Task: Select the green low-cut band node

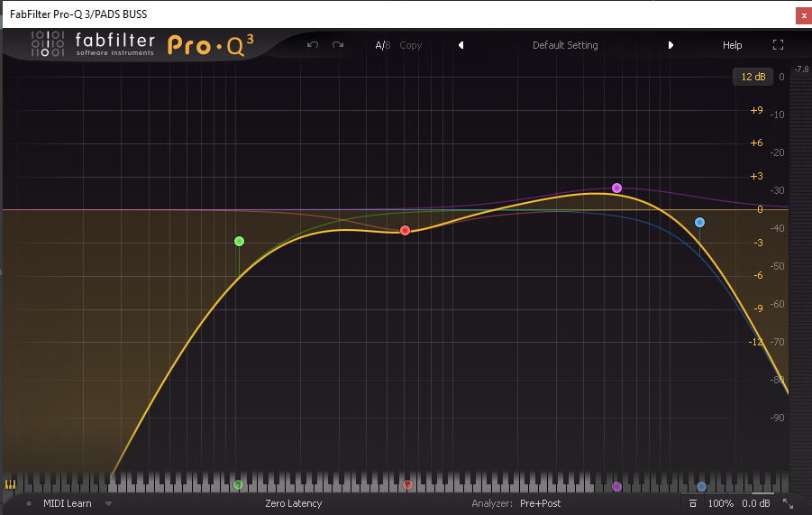Action: click(239, 241)
